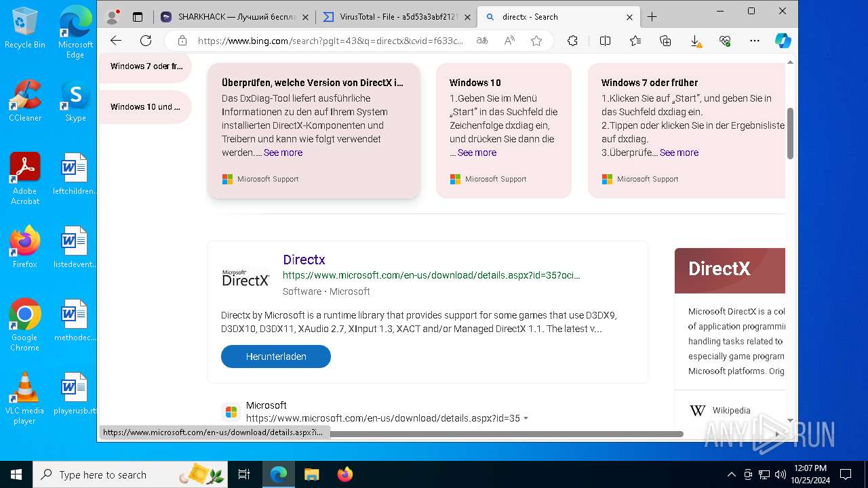Open a new tab with plus button
Image resolution: width=868 pixels, height=488 pixels.
pos(652,17)
